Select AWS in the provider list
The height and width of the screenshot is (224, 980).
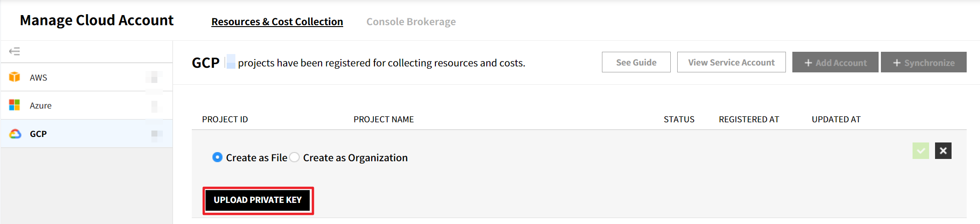point(39,77)
